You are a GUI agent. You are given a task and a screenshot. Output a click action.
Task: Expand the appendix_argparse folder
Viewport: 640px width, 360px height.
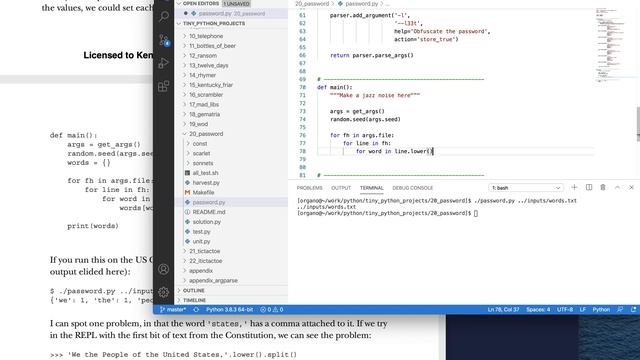click(x=213, y=281)
